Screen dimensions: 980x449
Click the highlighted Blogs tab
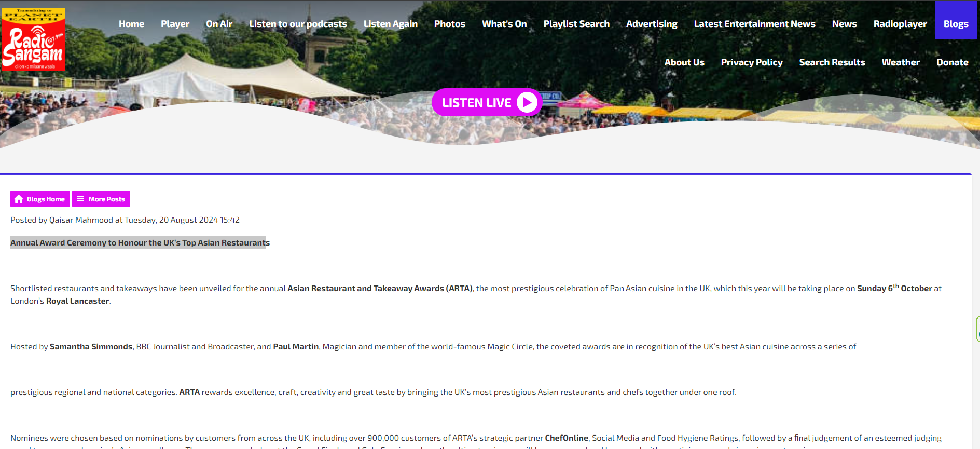click(956, 24)
